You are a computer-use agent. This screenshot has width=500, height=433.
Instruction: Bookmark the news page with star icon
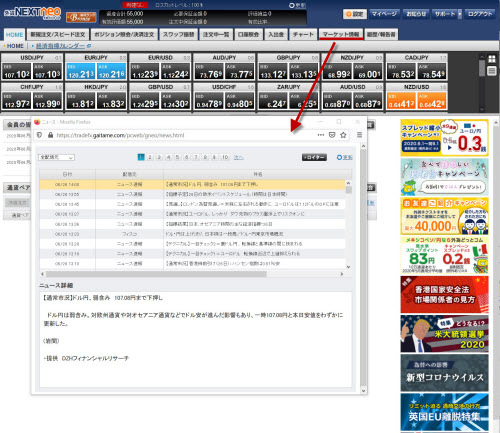click(343, 135)
